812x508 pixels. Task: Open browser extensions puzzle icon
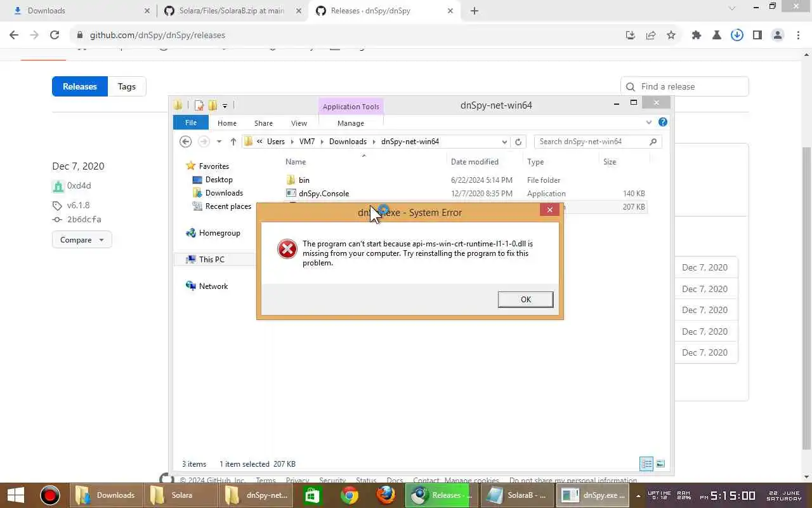696,36
